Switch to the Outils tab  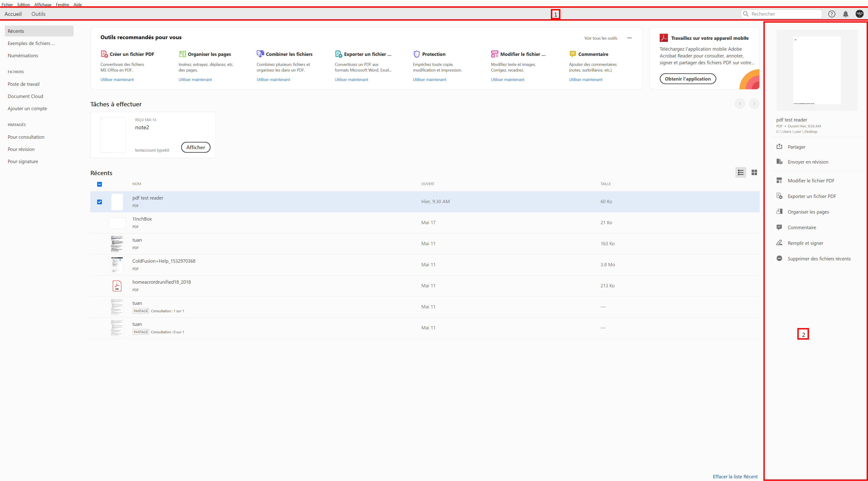pyautogui.click(x=38, y=14)
